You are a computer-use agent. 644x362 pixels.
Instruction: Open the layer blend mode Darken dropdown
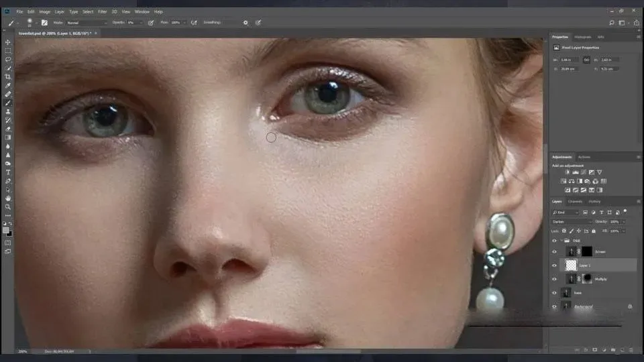[572, 221]
